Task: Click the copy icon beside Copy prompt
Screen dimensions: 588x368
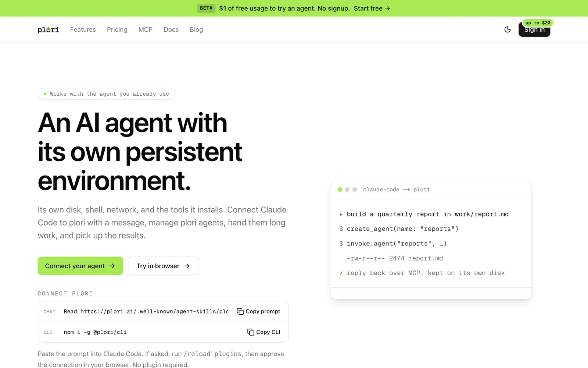Action: [240, 311]
